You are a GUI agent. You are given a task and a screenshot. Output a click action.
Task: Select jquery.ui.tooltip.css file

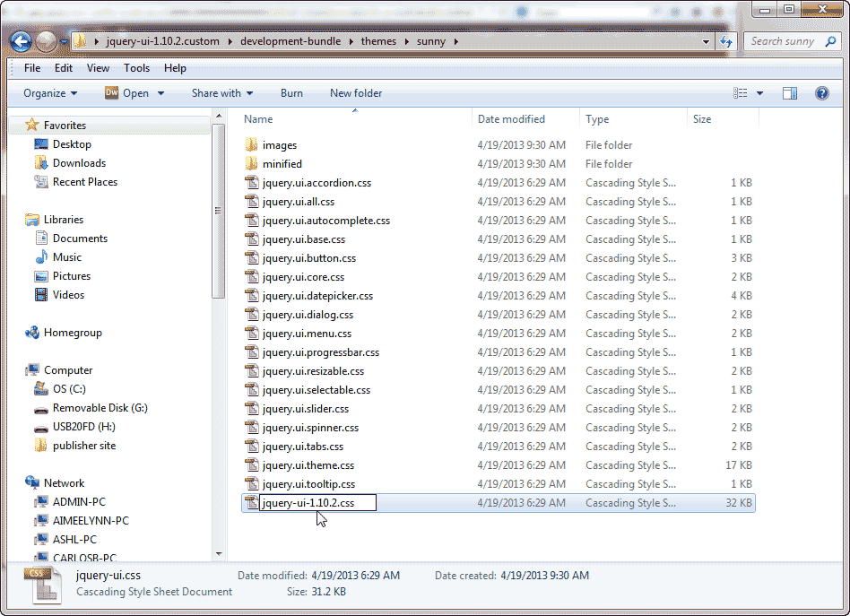[x=309, y=484]
